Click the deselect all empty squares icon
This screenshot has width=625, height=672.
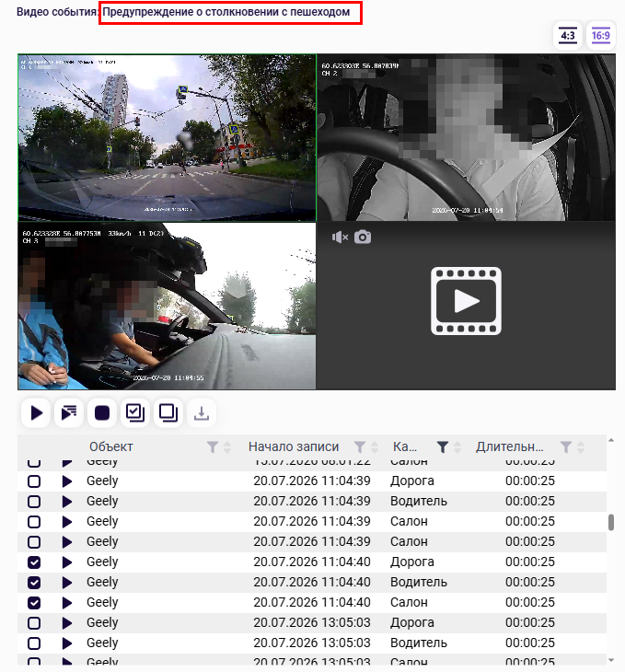click(x=168, y=412)
